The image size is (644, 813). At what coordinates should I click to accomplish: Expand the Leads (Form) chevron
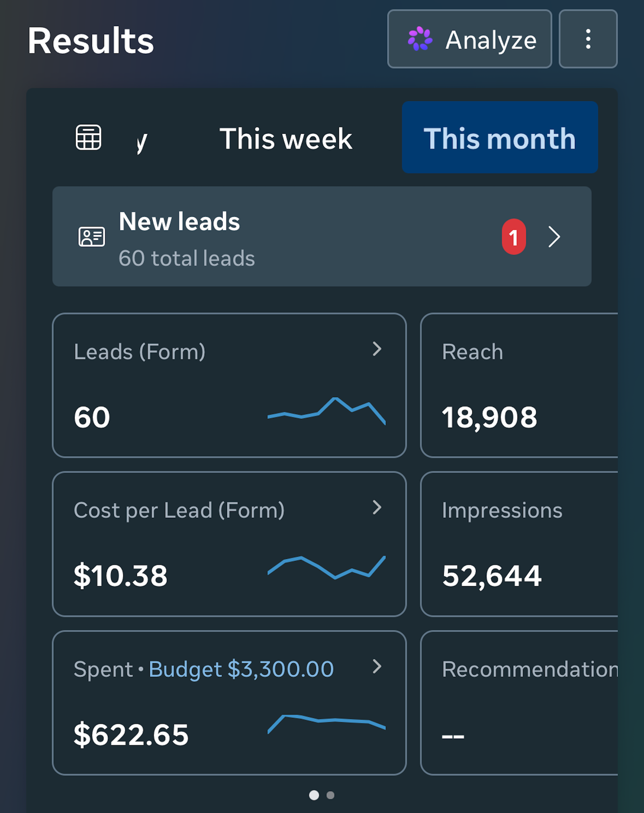[377, 349]
